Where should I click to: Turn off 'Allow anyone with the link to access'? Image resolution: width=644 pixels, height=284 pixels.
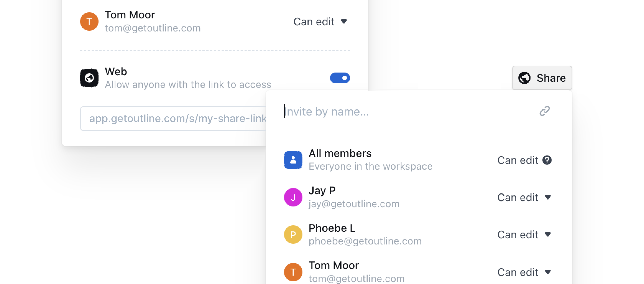click(340, 78)
